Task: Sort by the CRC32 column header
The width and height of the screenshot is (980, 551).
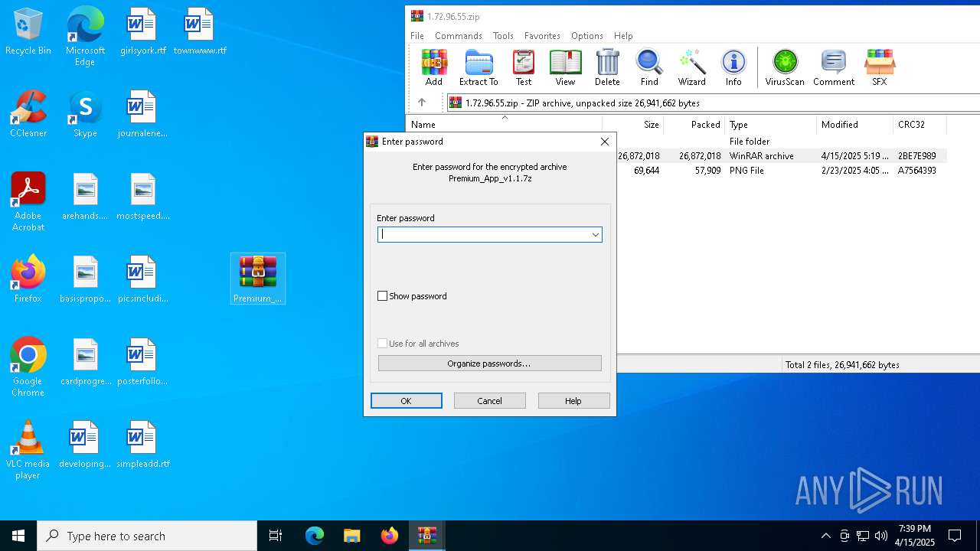Action: tap(920, 125)
